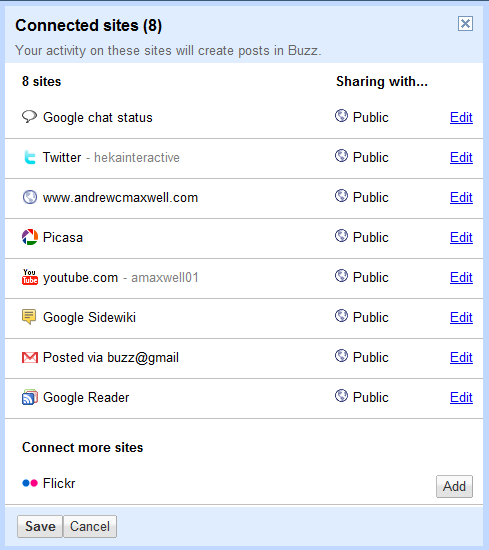Viewport: 489px width, 550px height.
Task: Click the YouTube logo icon
Action: click(x=30, y=277)
